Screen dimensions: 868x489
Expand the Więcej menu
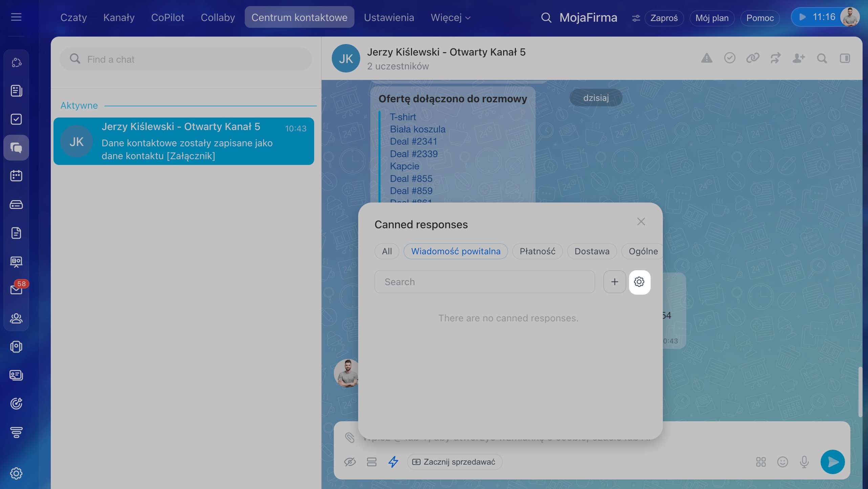click(x=451, y=17)
